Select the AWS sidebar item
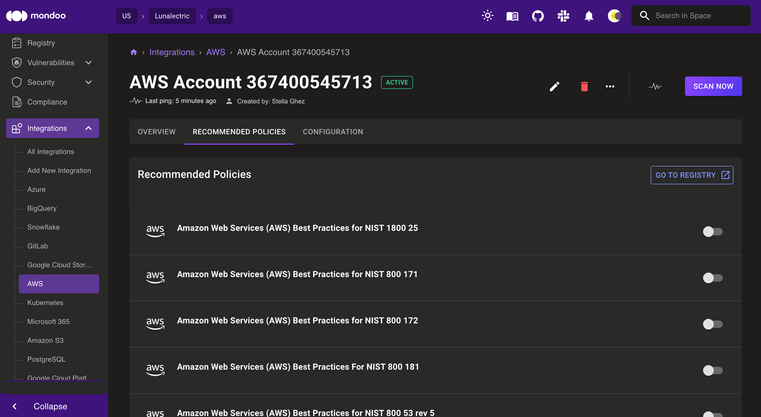 tap(59, 284)
